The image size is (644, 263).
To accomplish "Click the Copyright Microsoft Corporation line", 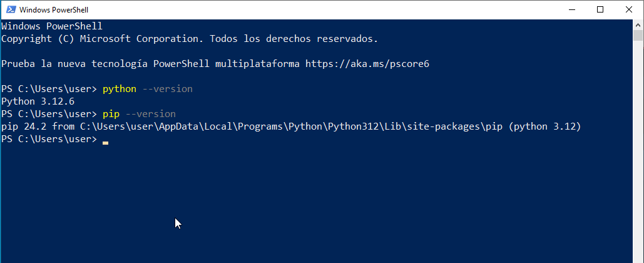I will click(x=190, y=39).
